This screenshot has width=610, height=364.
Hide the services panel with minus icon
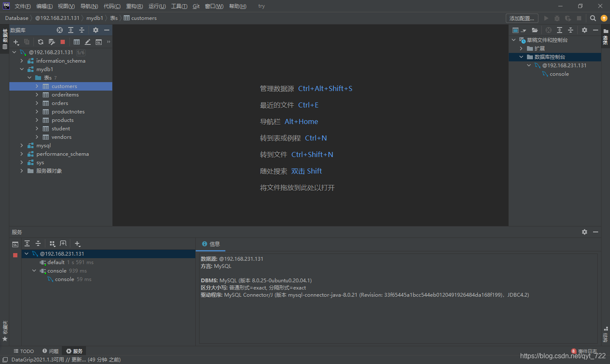[x=596, y=232]
